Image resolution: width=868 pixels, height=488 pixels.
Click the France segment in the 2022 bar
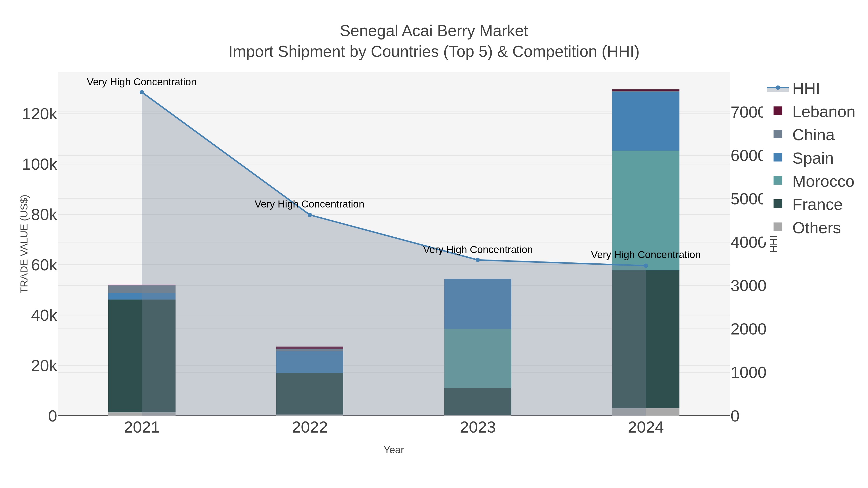(x=310, y=394)
